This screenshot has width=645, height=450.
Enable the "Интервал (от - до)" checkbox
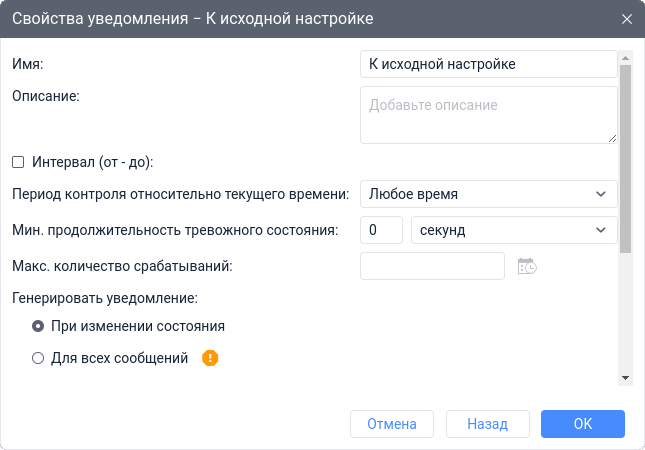18,161
